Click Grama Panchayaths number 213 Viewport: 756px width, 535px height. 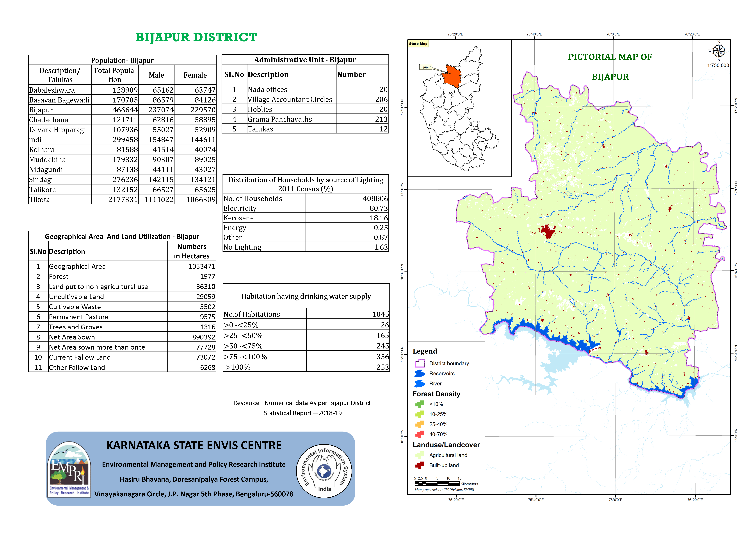pos(381,119)
